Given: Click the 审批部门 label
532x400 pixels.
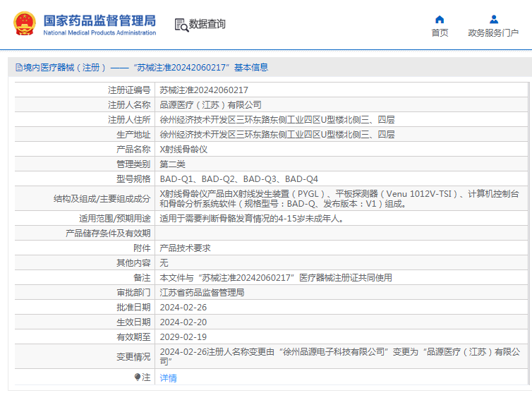Looking at the screenshot, I should [133, 293].
